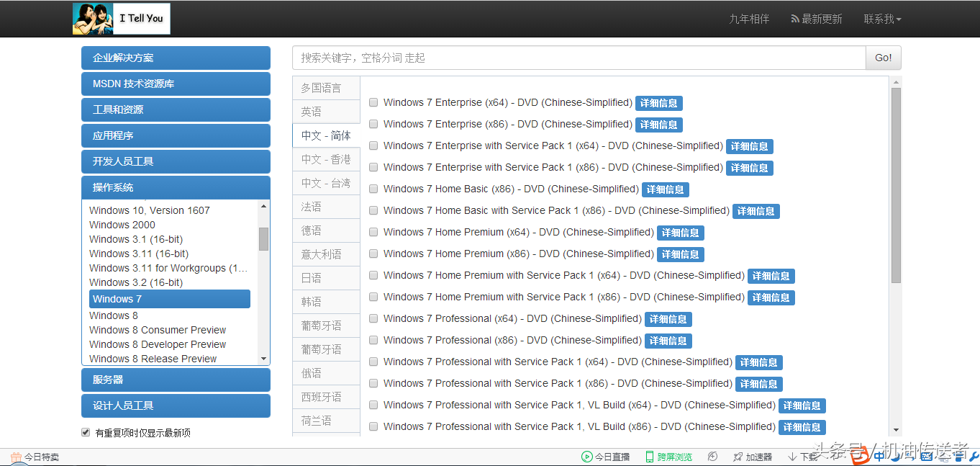Select Windows 2000 in the OS list
The width and height of the screenshot is (980, 466).
(122, 225)
